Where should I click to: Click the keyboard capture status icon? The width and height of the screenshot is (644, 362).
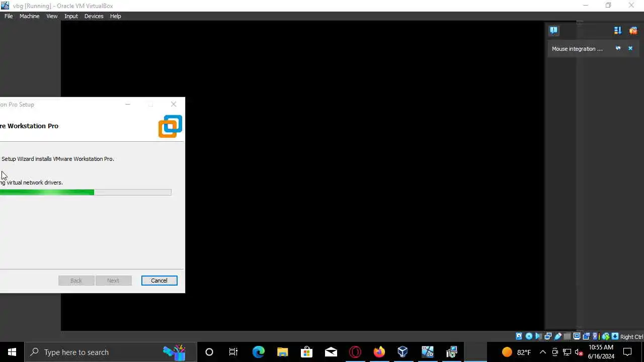pos(615,336)
